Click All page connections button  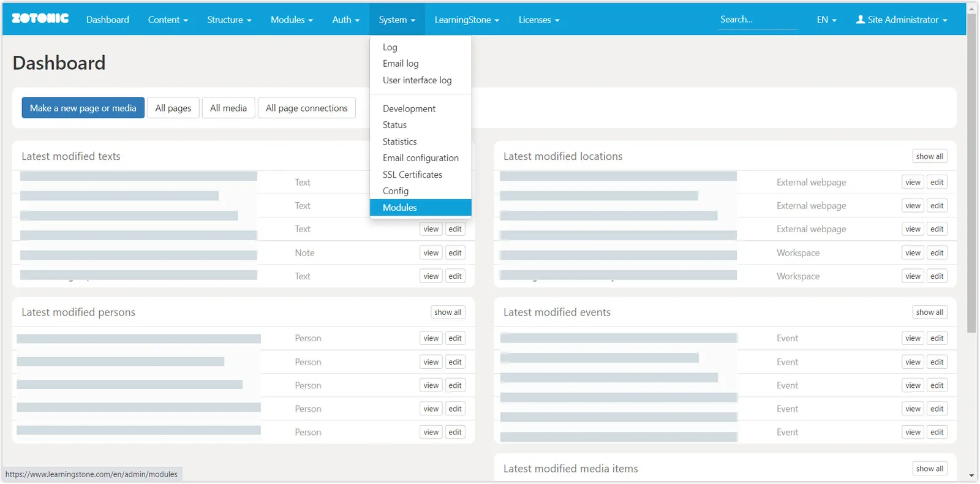(306, 108)
